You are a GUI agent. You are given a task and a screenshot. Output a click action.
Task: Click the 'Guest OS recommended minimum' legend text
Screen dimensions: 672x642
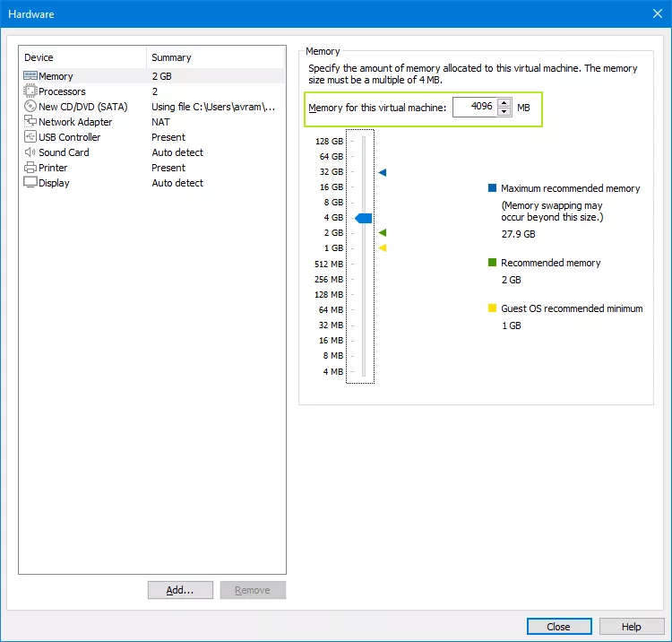tap(572, 308)
